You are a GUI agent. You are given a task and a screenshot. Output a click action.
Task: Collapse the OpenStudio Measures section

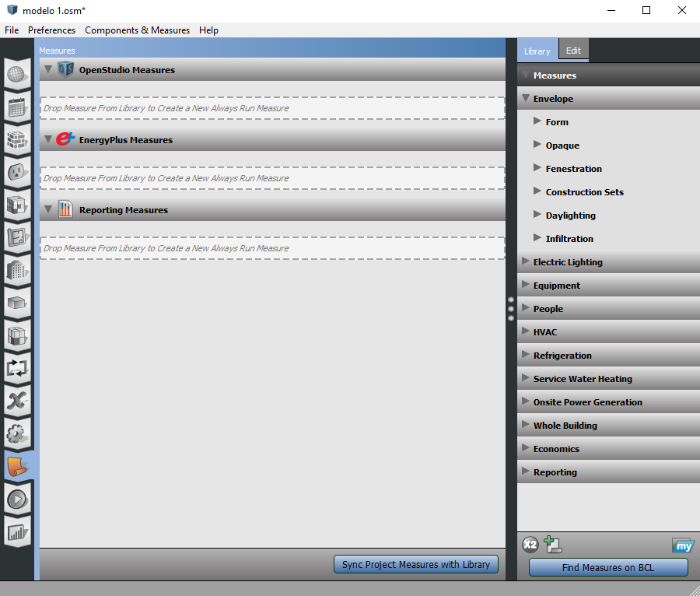coord(48,70)
